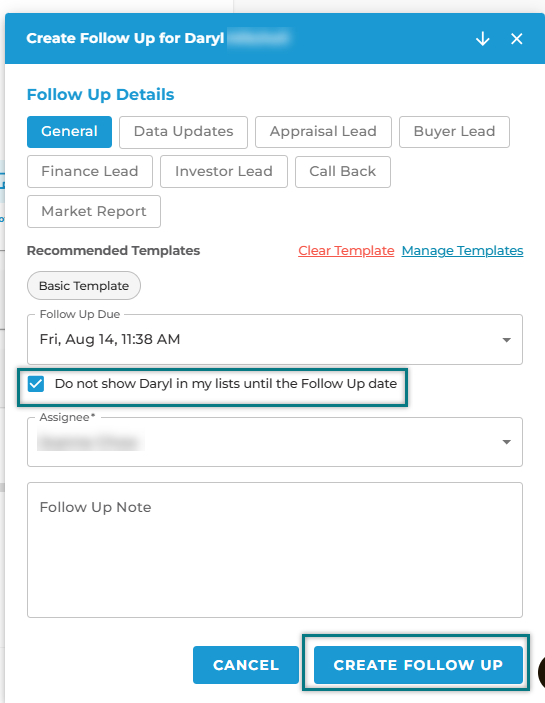The height and width of the screenshot is (703, 545).
Task: Focus the Follow Up Note text area
Action: [275, 550]
